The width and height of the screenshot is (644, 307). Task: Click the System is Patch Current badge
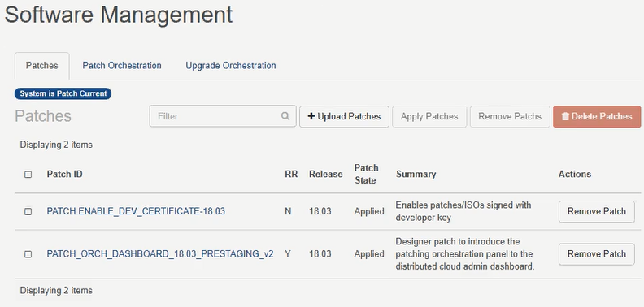(x=63, y=93)
